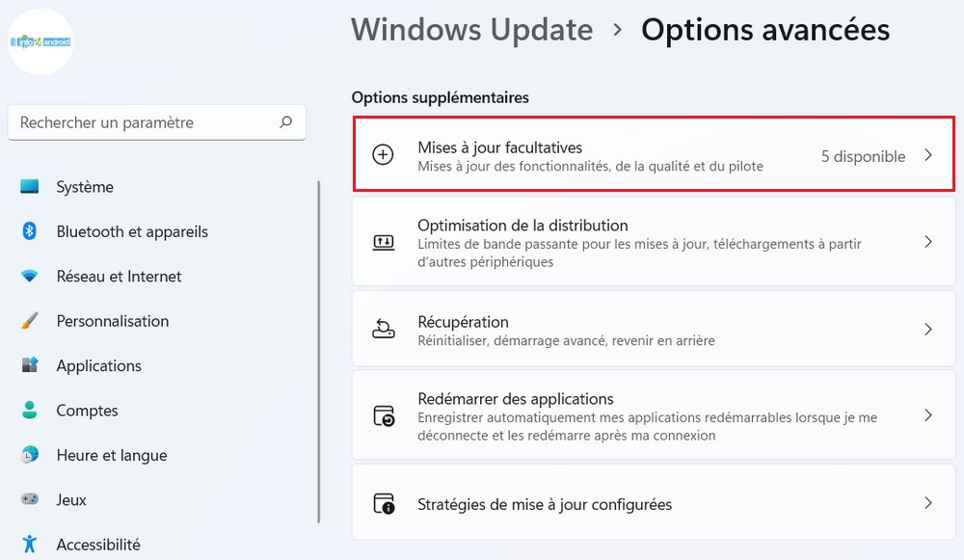Click the paintbrush Personnalisation icon
This screenshot has height=560, width=964.
coord(30,321)
